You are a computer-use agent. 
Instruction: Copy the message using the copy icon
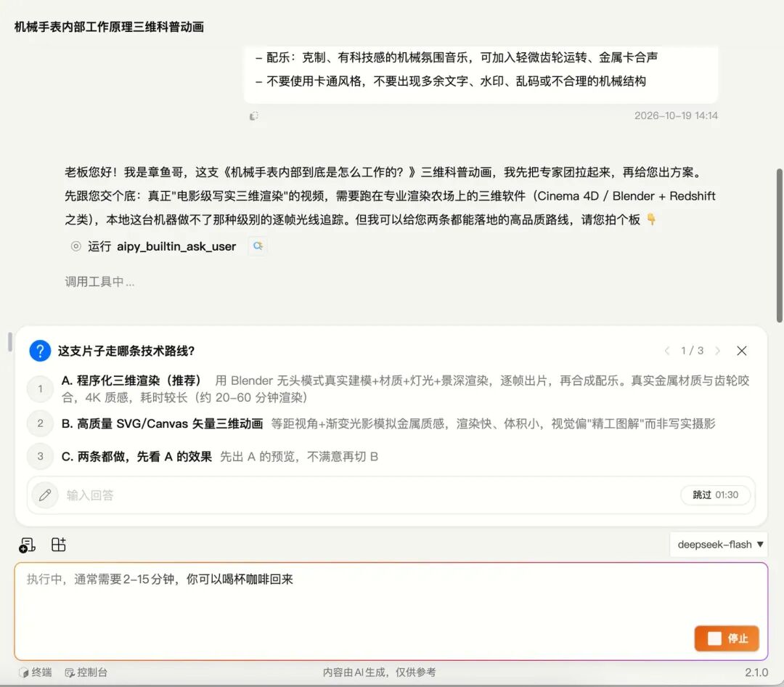(254, 116)
